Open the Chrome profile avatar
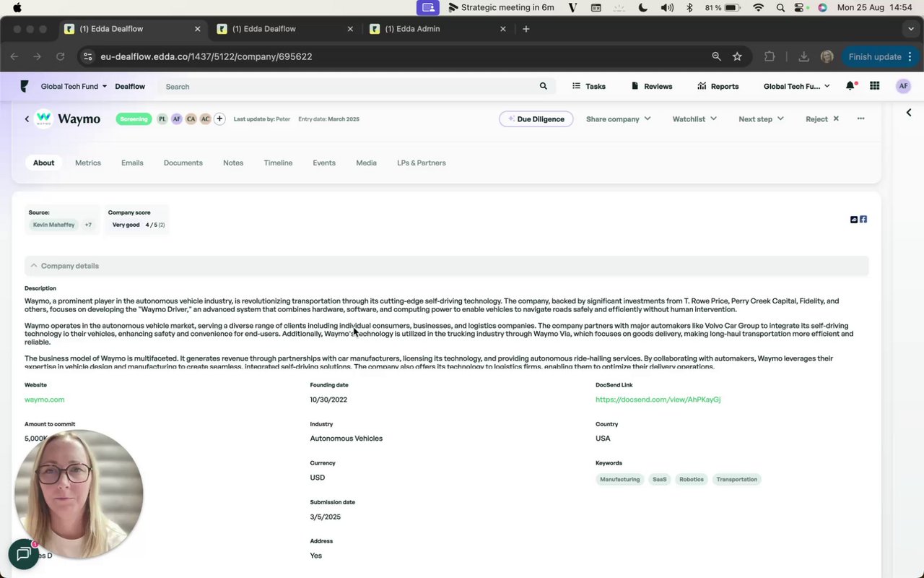924x578 pixels. tap(827, 56)
